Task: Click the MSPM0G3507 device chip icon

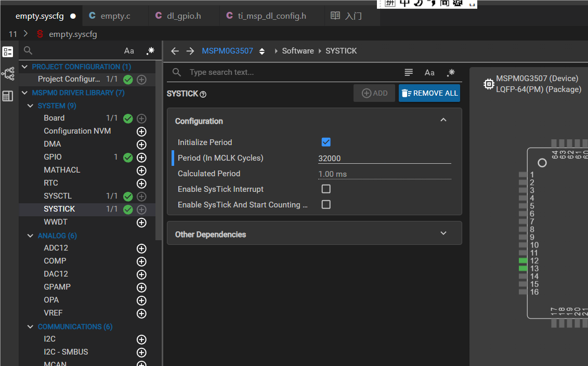Action: [489, 84]
